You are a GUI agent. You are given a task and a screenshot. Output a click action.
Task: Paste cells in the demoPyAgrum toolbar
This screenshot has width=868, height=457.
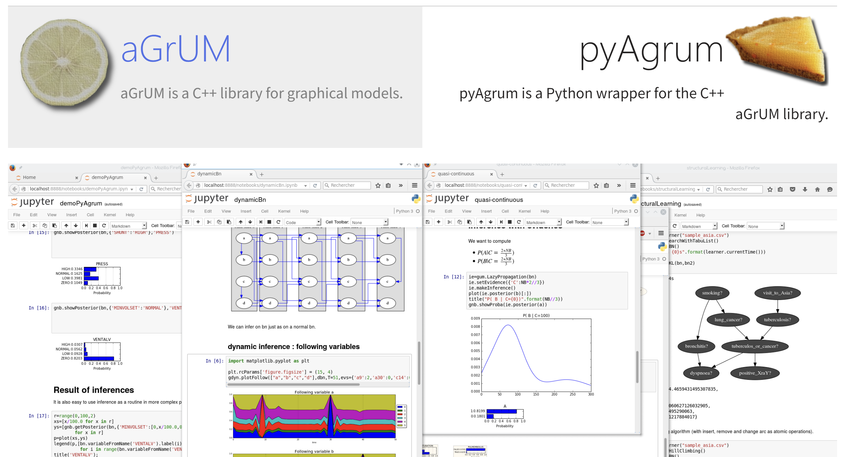pos(55,226)
